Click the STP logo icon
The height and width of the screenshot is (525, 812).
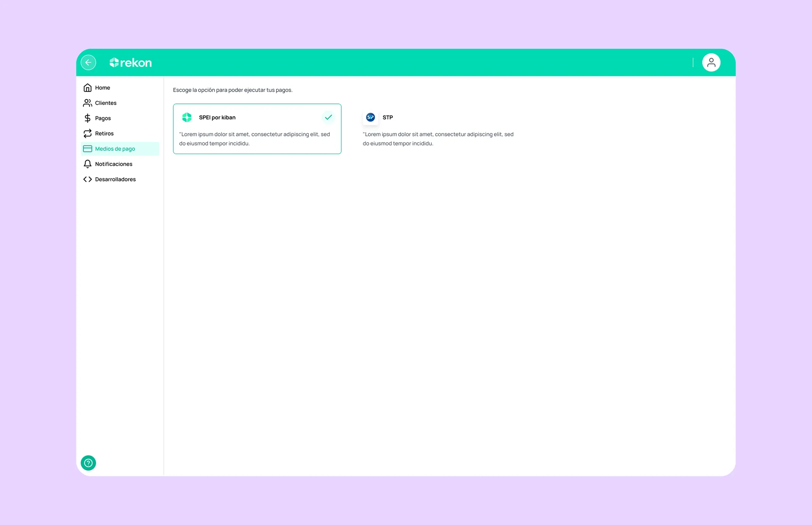coord(370,117)
